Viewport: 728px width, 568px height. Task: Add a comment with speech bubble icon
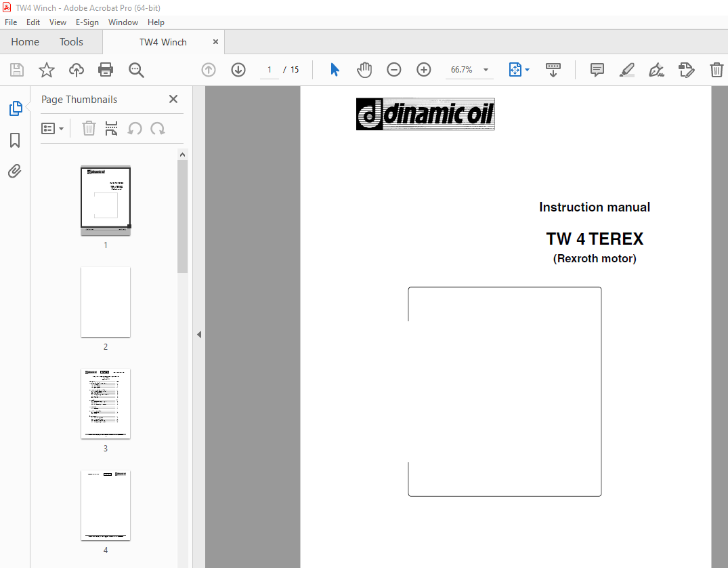597,70
